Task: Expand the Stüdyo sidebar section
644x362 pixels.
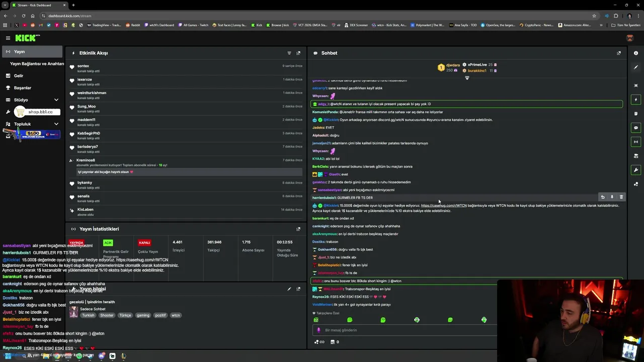Action: click(32, 100)
